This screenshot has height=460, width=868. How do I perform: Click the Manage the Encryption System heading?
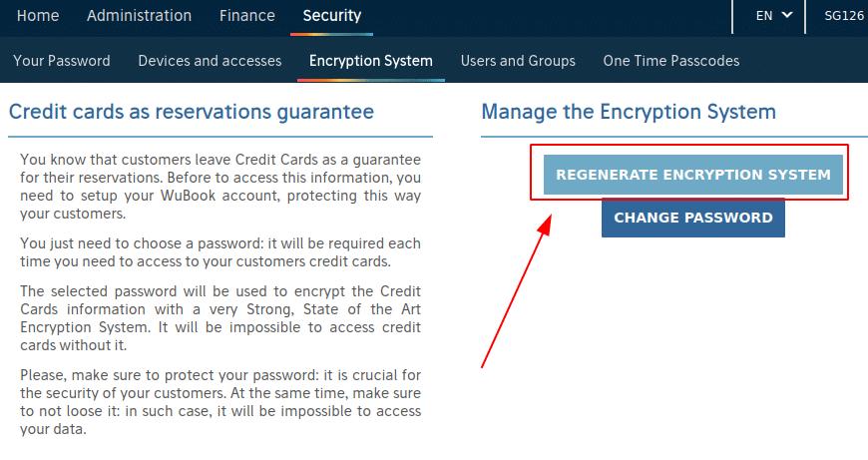(629, 112)
